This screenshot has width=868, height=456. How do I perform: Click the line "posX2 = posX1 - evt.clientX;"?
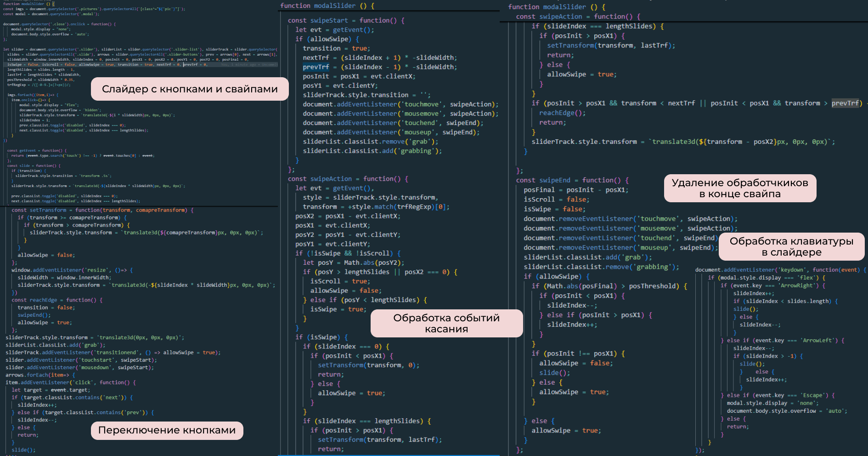click(348, 216)
